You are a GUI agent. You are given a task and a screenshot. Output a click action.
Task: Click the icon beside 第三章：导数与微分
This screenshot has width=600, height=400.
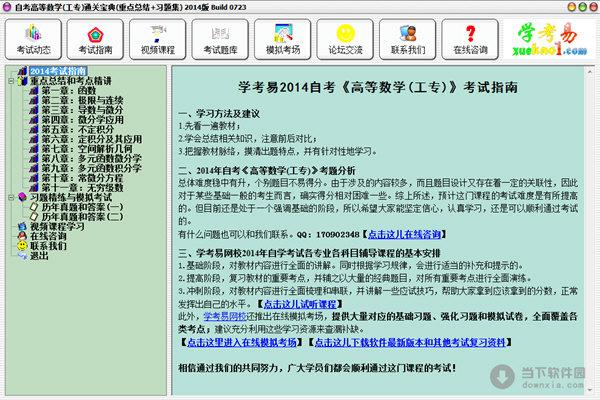click(34, 110)
